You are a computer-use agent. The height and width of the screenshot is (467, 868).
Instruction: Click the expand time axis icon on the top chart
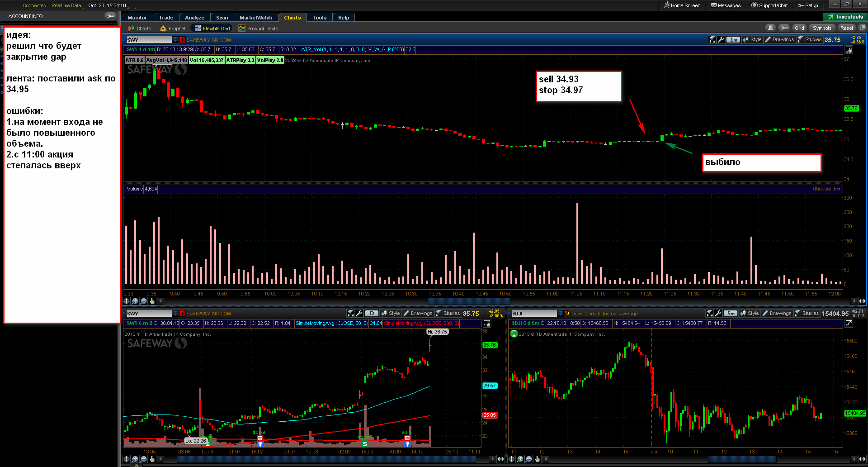862,301
